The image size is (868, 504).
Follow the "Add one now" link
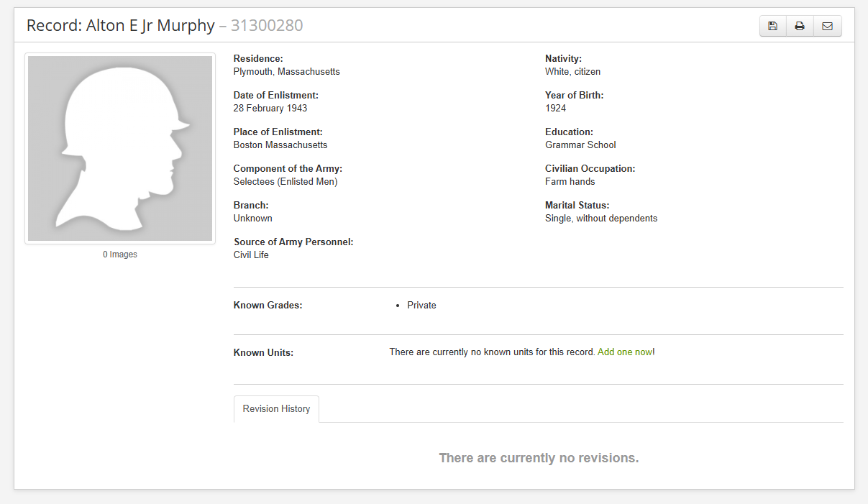(624, 352)
